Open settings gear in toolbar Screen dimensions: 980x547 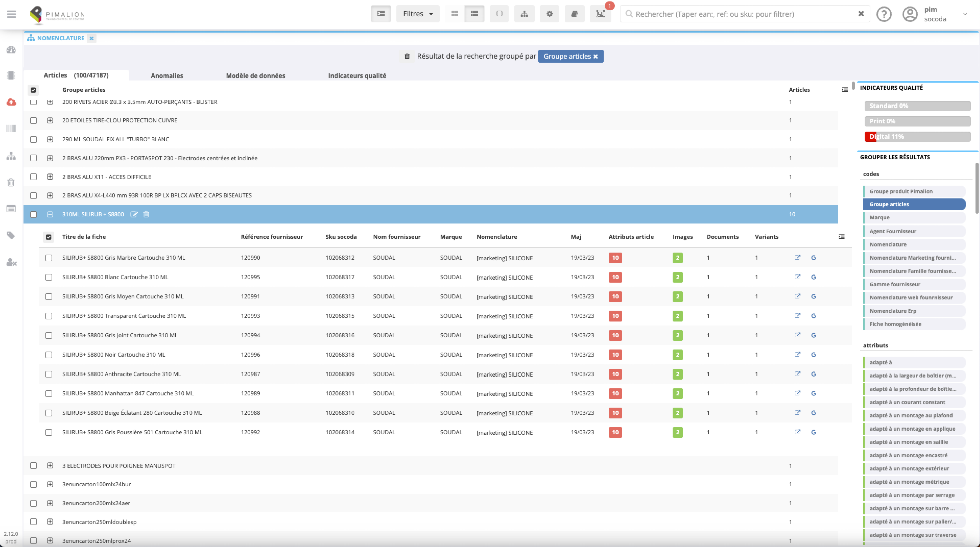549,14
